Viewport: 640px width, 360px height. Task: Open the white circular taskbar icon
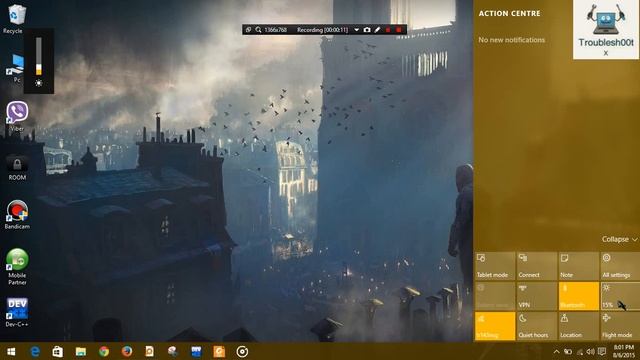point(242,351)
